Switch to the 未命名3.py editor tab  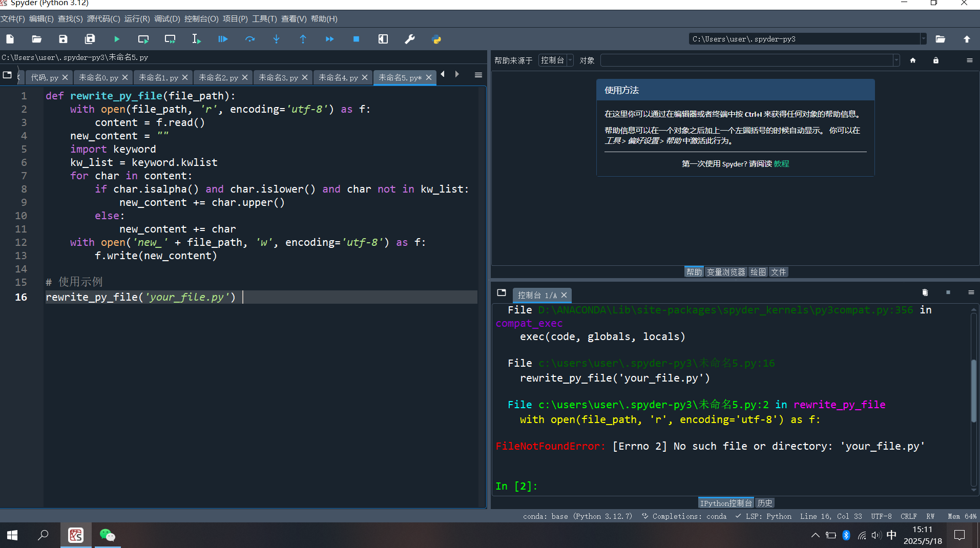coord(278,77)
